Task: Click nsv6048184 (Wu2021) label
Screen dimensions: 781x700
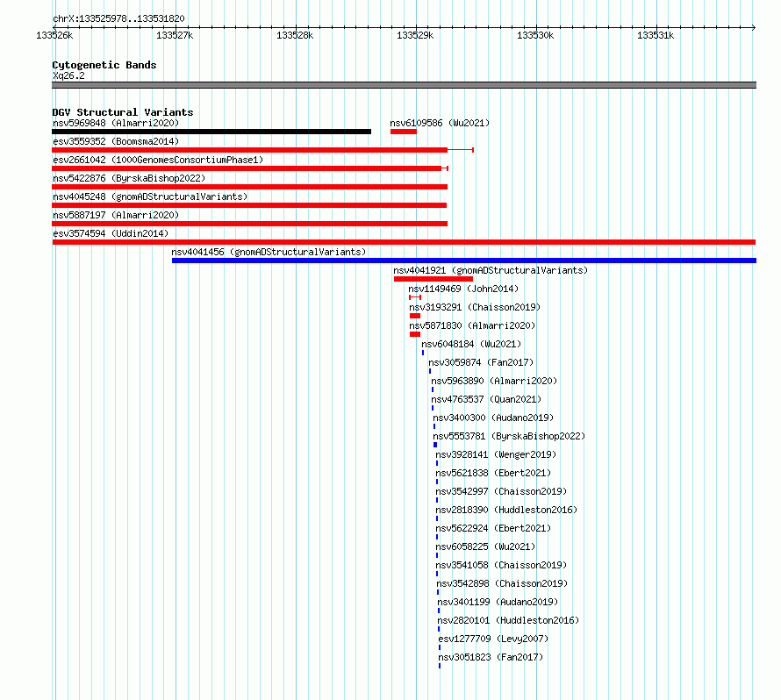Action: (471, 344)
